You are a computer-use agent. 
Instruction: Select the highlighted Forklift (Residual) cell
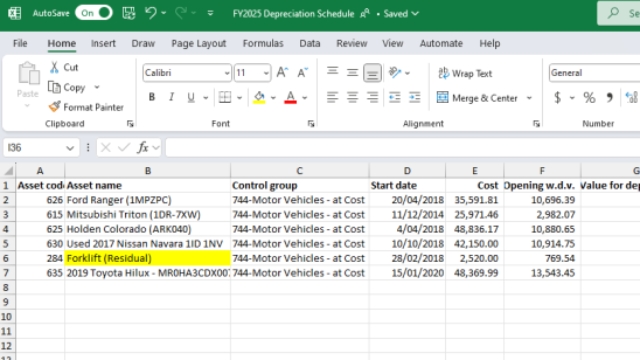[148, 258]
